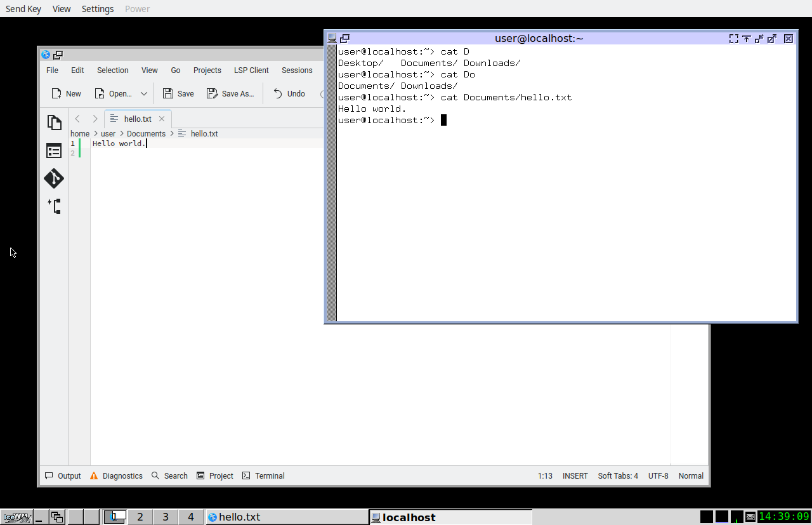Select the localhost taskbar entry

(450, 517)
